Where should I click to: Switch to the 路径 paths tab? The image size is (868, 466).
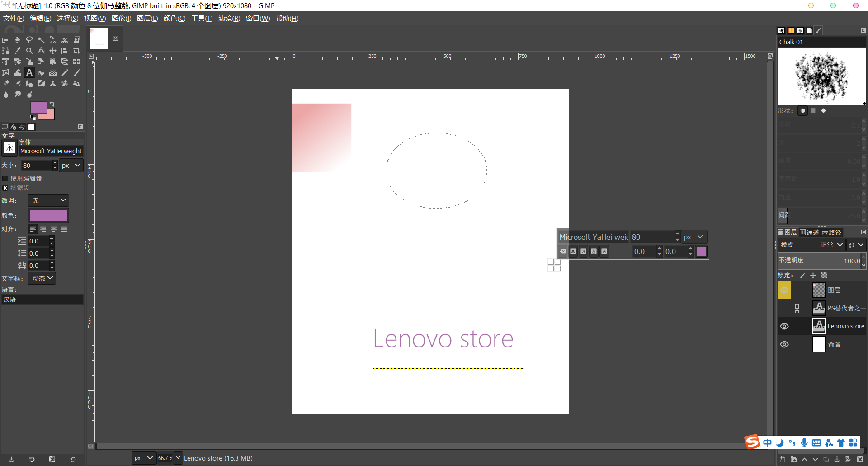click(832, 232)
